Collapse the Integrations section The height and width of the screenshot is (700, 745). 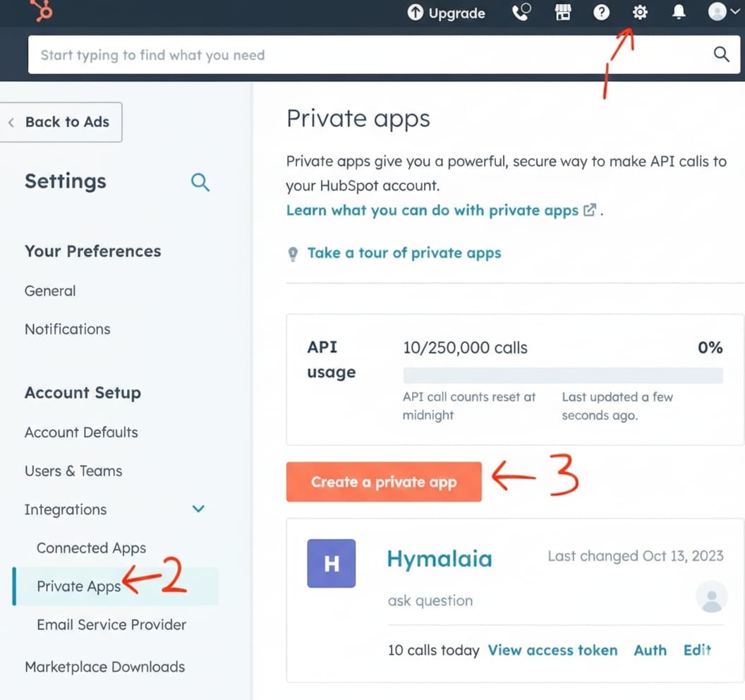(x=198, y=509)
